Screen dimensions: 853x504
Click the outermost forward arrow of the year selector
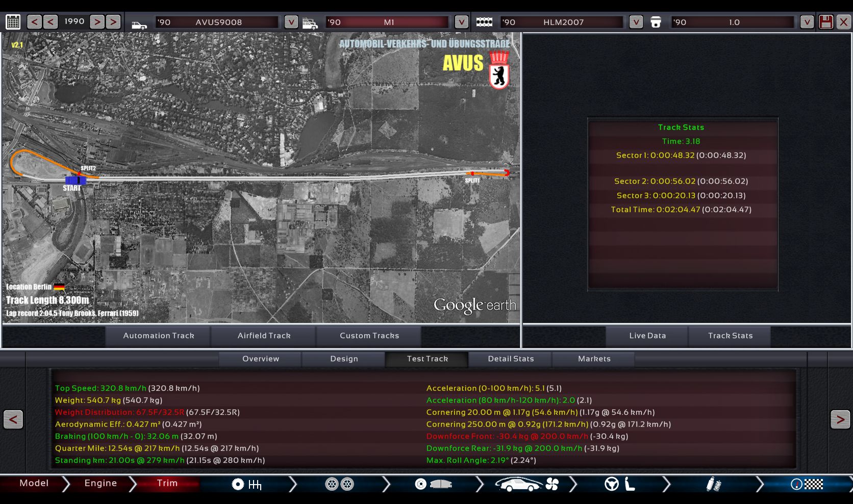click(x=113, y=22)
